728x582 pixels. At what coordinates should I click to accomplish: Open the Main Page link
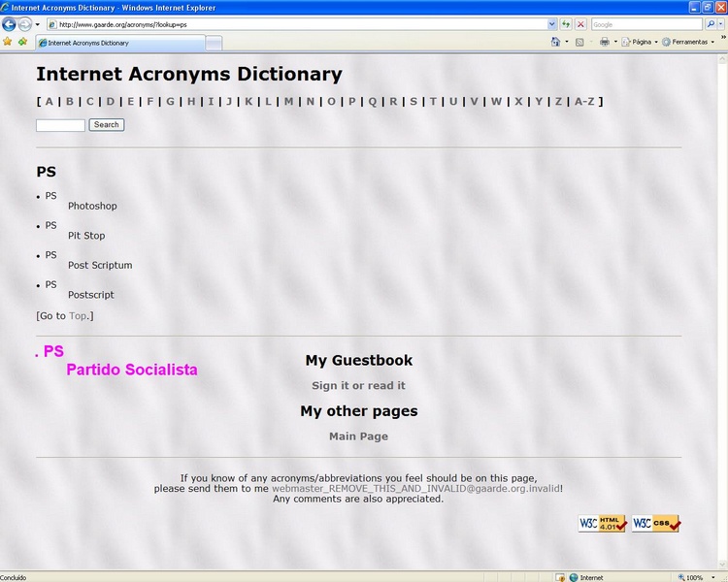tap(358, 436)
